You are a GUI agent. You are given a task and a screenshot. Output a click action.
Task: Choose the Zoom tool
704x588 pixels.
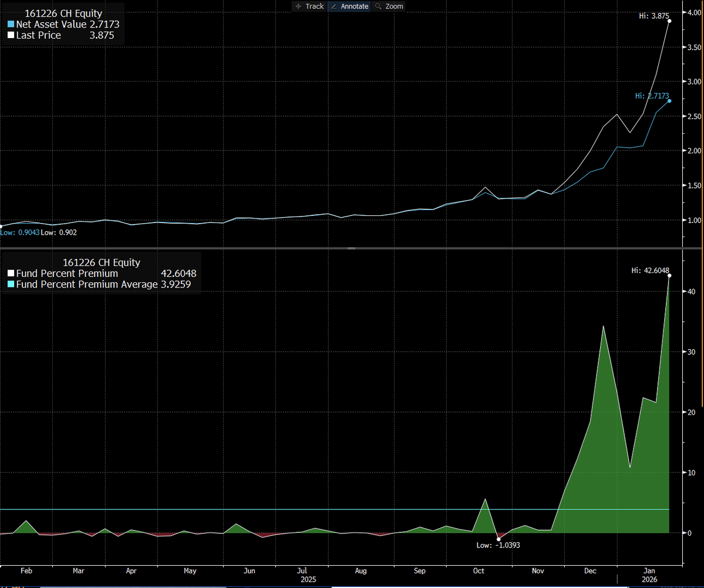point(389,6)
